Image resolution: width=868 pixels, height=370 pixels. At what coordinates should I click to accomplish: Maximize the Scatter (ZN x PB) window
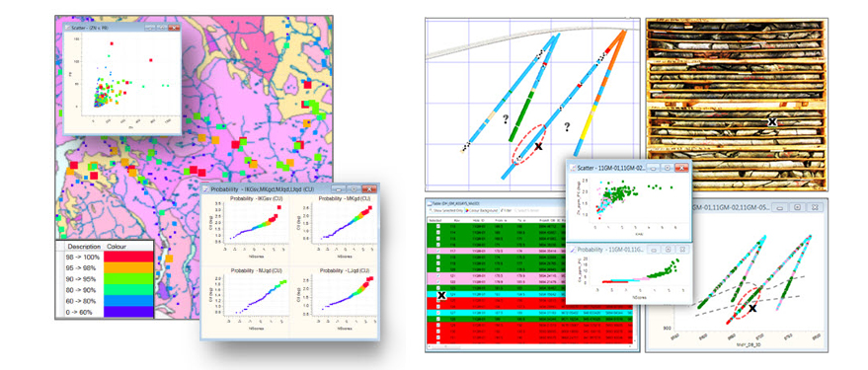coord(162,28)
